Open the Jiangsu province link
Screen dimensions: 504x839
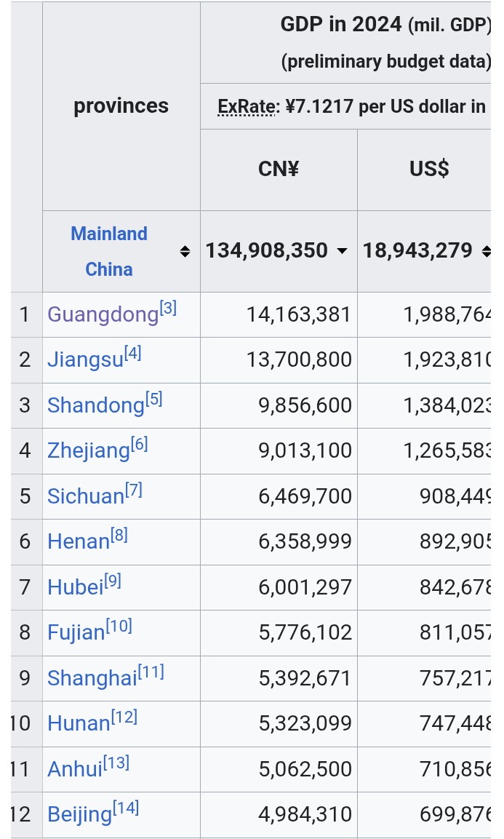pos(85,360)
